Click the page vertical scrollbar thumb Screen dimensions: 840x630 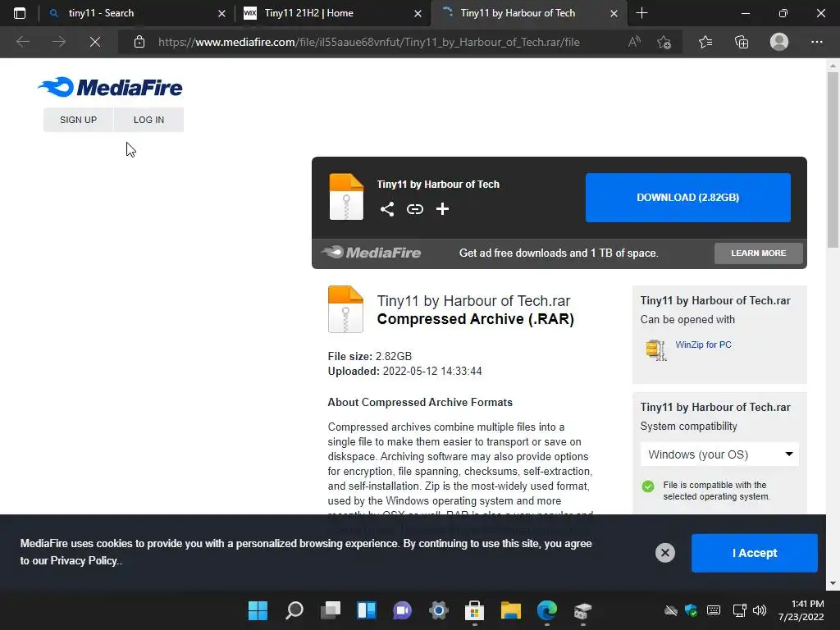(833, 159)
